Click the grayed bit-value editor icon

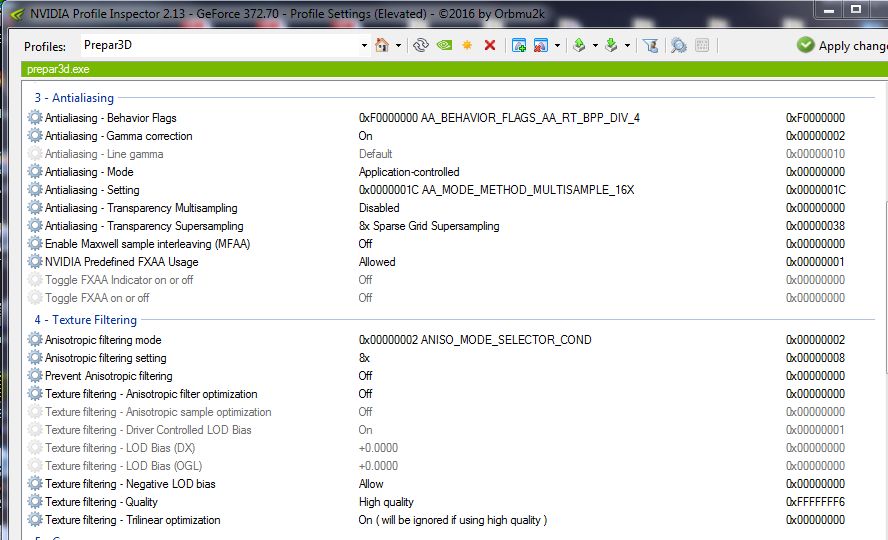702,45
